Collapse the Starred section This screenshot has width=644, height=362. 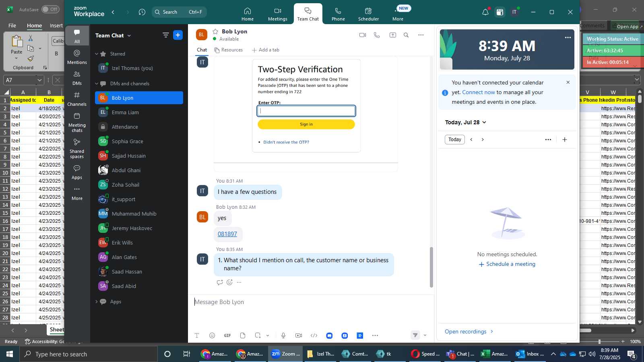click(x=97, y=54)
